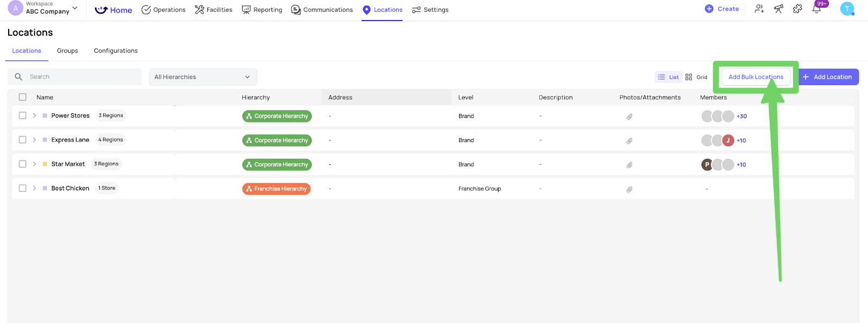868x323 pixels.
Task: Switch to Grid view
Action: tap(696, 77)
